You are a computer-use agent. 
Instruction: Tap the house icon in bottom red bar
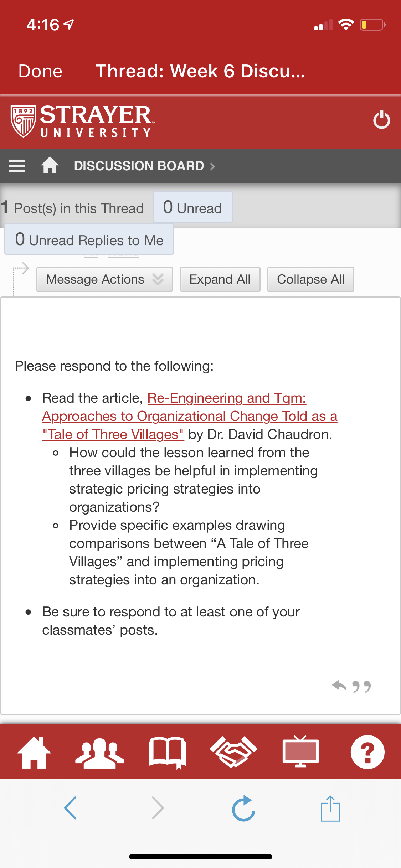tap(34, 752)
